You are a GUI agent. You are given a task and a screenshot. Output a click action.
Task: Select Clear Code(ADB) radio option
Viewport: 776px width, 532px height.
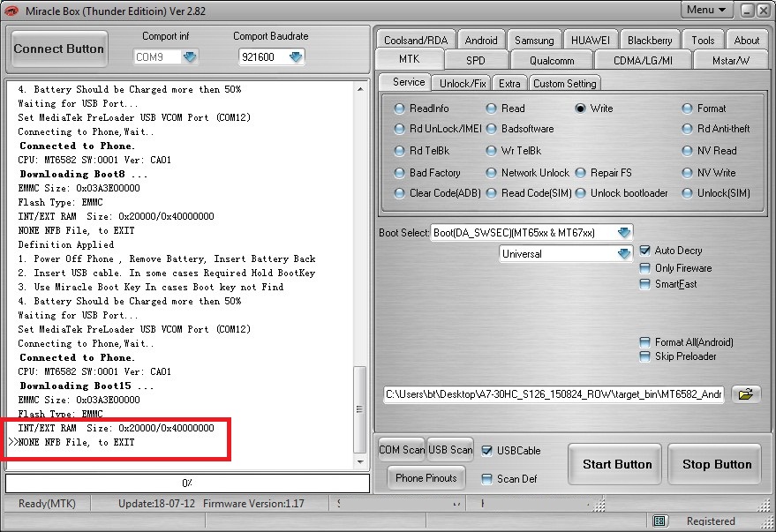click(x=399, y=193)
